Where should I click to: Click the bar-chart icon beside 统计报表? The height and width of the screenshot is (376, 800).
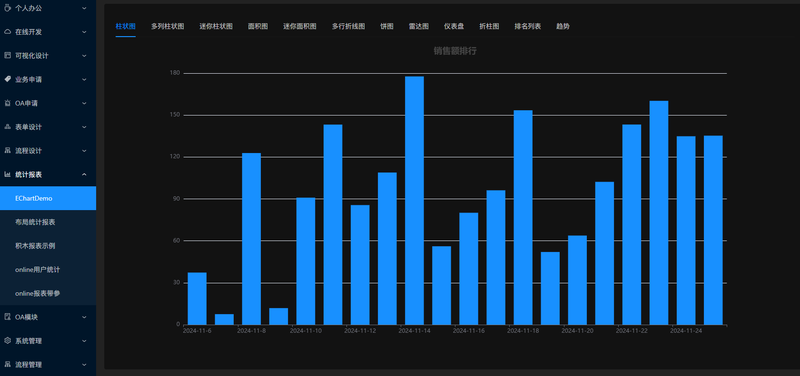[7, 174]
